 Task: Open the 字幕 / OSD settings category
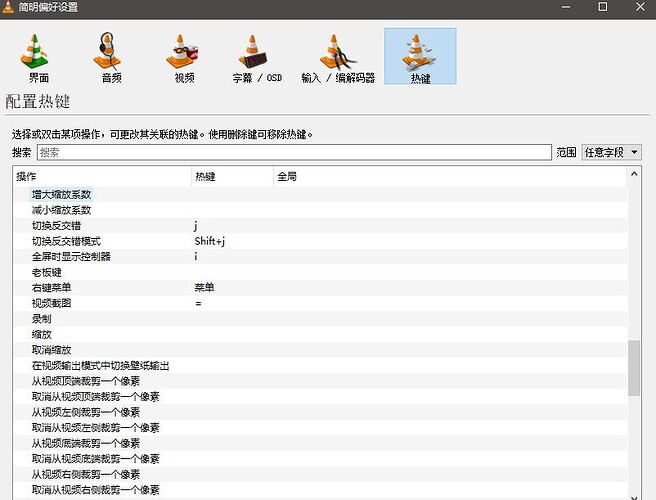click(x=256, y=57)
